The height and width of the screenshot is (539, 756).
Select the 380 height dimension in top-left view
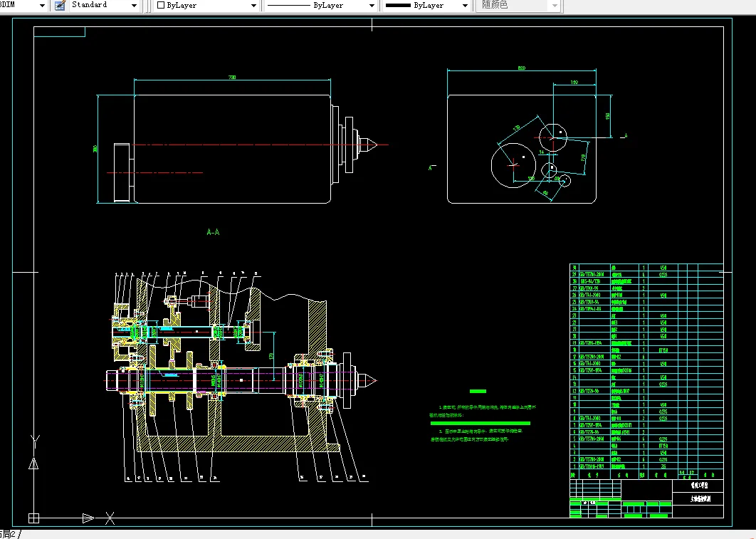point(95,148)
